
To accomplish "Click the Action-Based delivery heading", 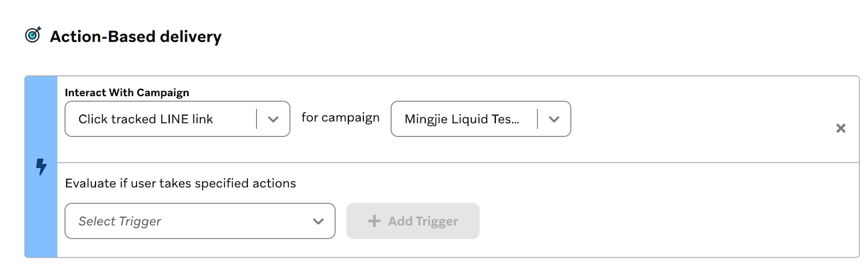I will [x=136, y=36].
